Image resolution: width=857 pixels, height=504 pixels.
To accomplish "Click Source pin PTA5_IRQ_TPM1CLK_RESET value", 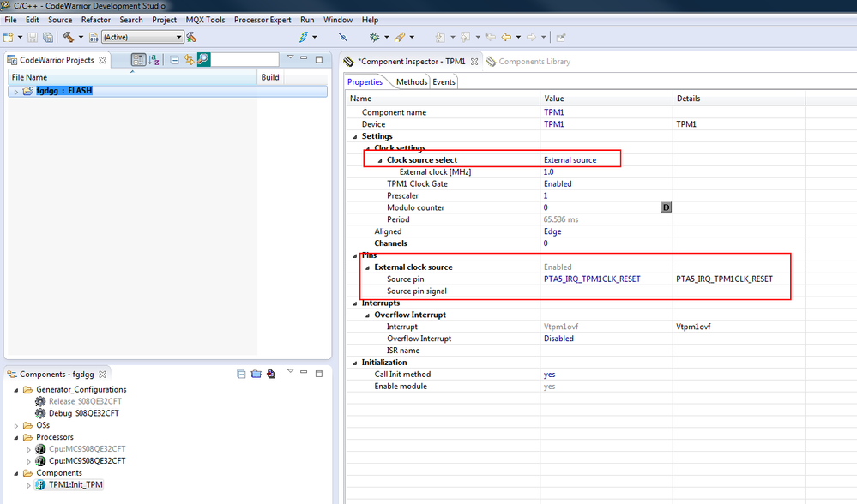I will (x=592, y=279).
